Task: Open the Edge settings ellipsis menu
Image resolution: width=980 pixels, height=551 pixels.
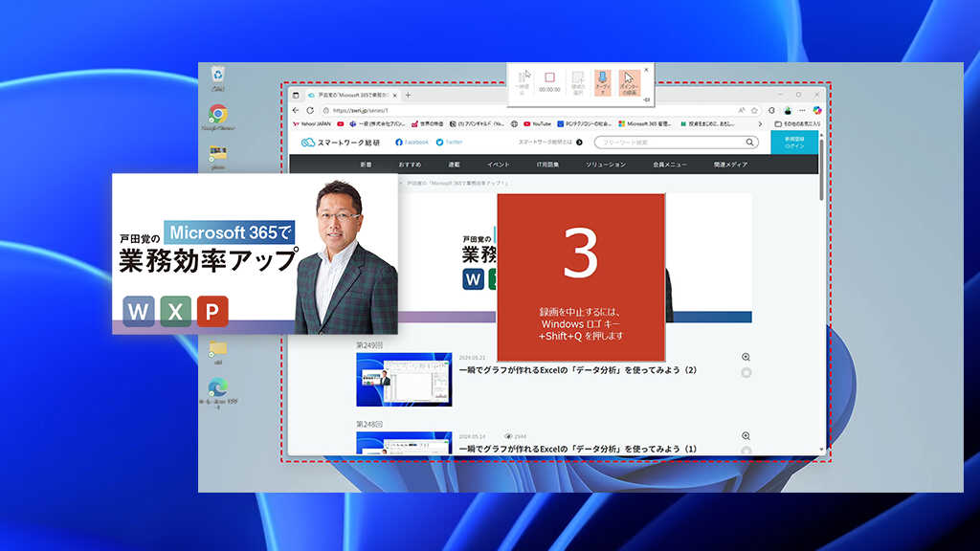Action: (802, 110)
